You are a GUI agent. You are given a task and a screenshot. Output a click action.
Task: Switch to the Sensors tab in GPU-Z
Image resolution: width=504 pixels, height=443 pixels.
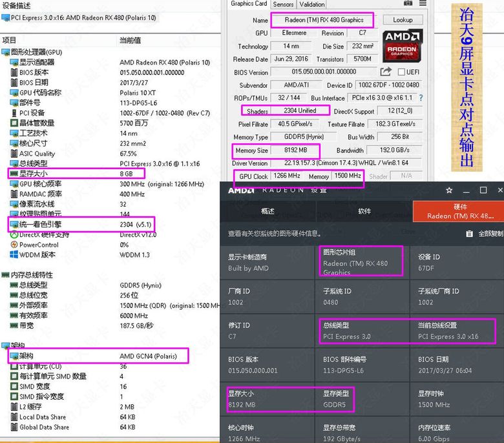point(283,4)
